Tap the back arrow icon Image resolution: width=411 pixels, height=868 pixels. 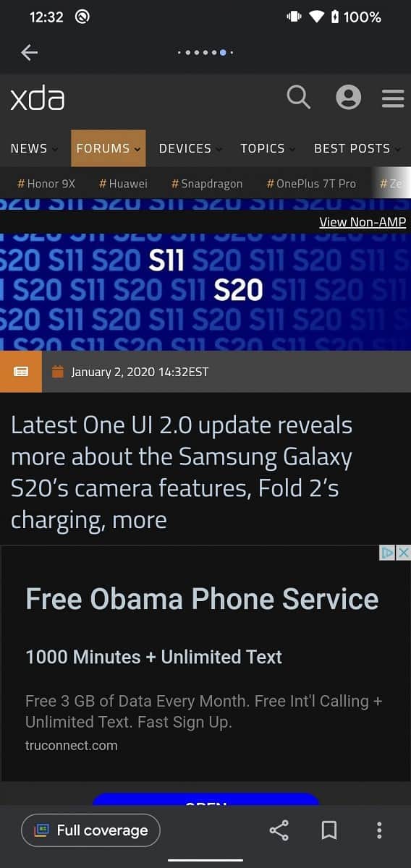(29, 52)
